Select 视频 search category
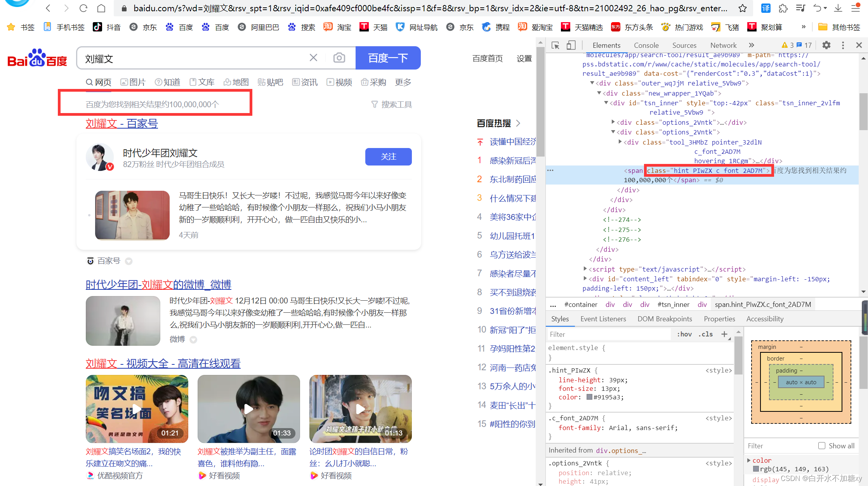This screenshot has width=868, height=486. [x=339, y=82]
